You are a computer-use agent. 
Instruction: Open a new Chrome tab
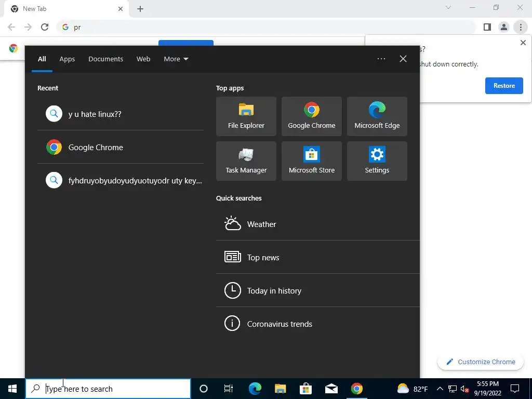[140, 9]
